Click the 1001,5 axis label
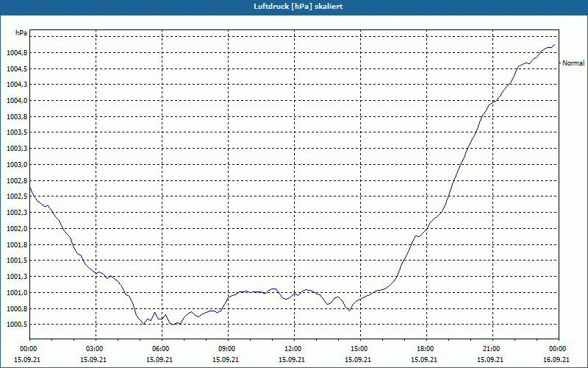The height and width of the screenshot is (368, 588). tap(17, 261)
